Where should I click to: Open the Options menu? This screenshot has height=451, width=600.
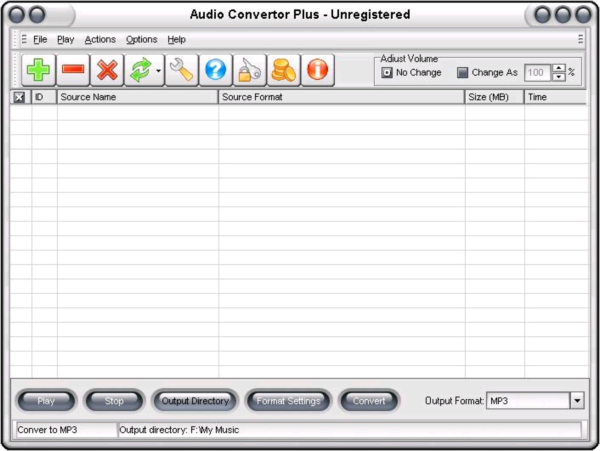(141, 39)
